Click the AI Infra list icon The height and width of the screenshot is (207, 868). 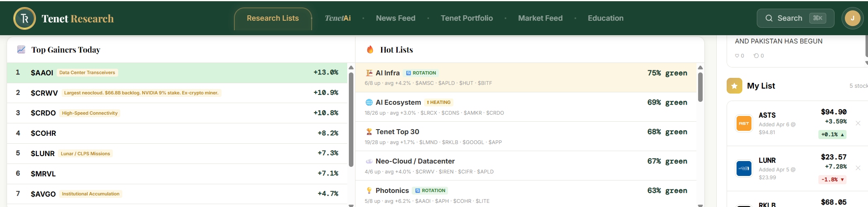pyautogui.click(x=369, y=73)
